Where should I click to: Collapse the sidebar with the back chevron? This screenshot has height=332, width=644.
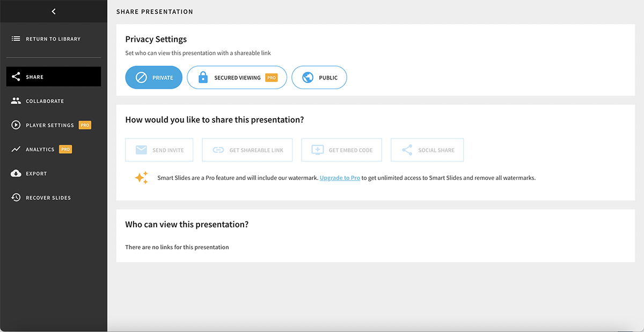tap(53, 11)
